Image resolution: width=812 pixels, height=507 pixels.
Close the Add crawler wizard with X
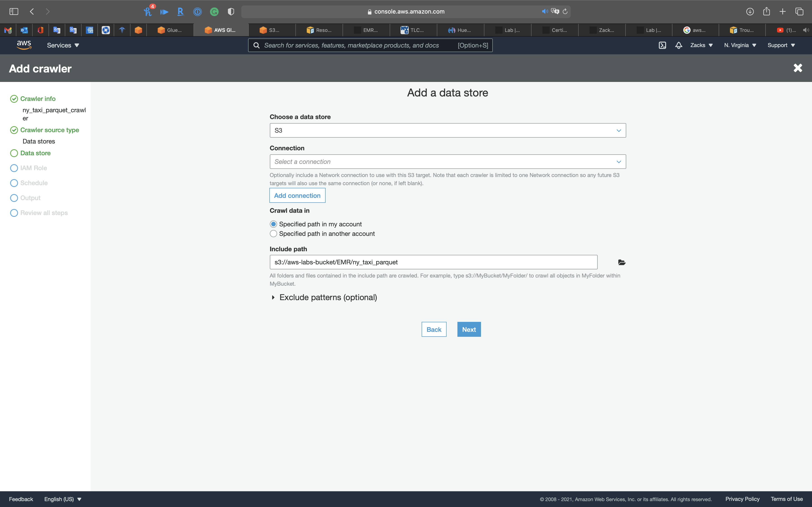coord(797,68)
